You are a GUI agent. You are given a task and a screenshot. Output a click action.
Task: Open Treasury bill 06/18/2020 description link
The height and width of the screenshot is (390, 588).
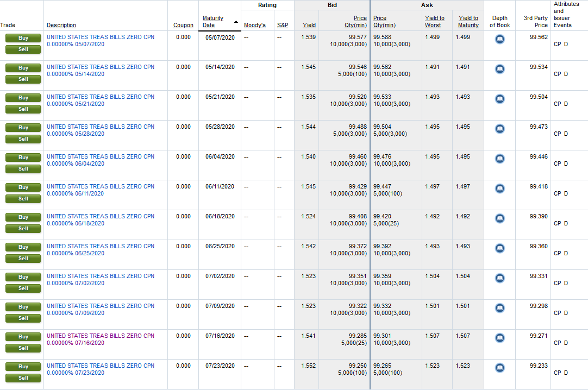pos(101,220)
